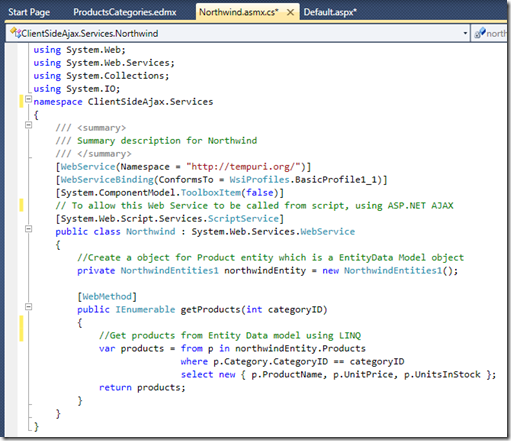Click the class icon beside ClientSideAjax.Services.Northwind

pos(15,33)
